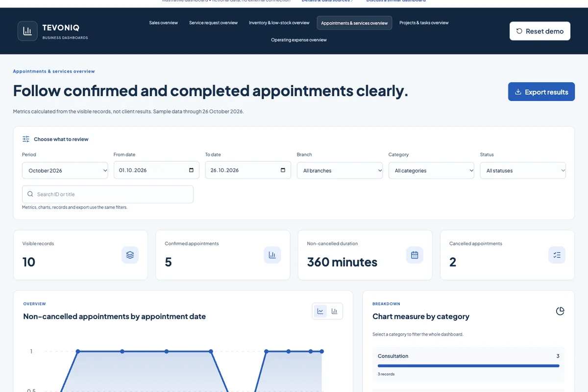Click the download icon in Export results button
Image resolution: width=588 pixels, height=392 pixels.
(x=518, y=92)
